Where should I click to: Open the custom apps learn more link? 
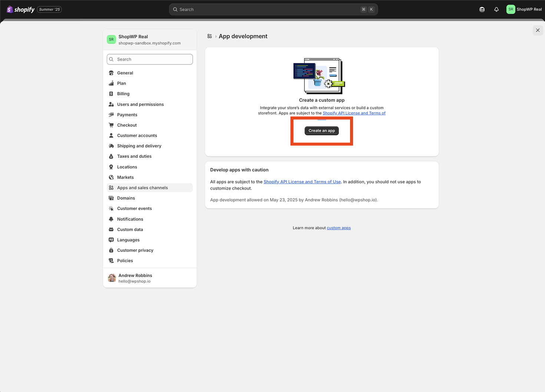tap(339, 228)
